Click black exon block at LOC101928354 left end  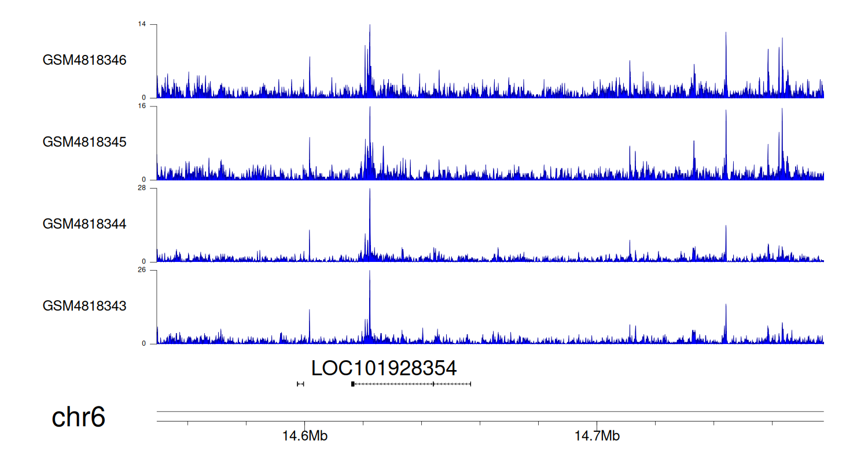click(353, 384)
